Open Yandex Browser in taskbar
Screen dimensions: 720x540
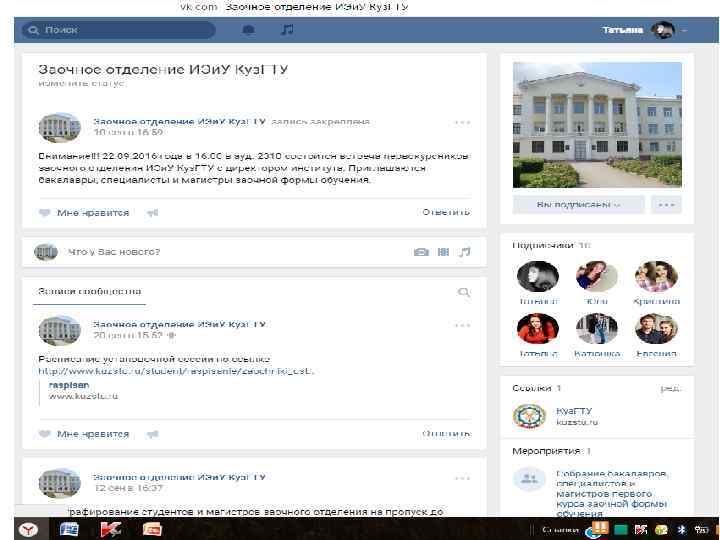pos(30,529)
